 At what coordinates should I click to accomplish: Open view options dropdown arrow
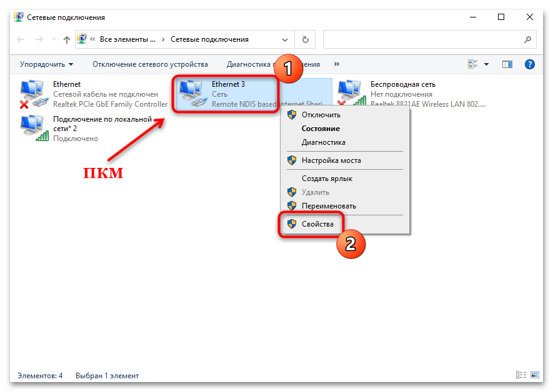pyautogui.click(x=487, y=64)
